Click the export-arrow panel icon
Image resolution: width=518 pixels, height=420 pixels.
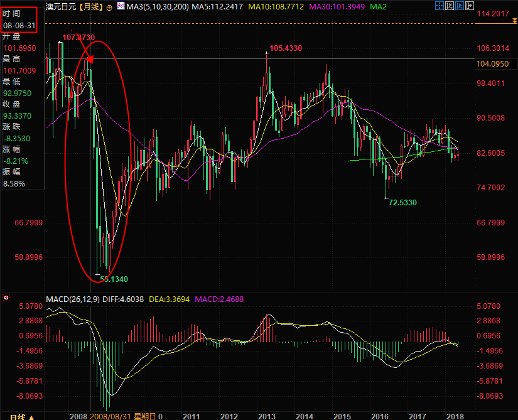(470, 6)
